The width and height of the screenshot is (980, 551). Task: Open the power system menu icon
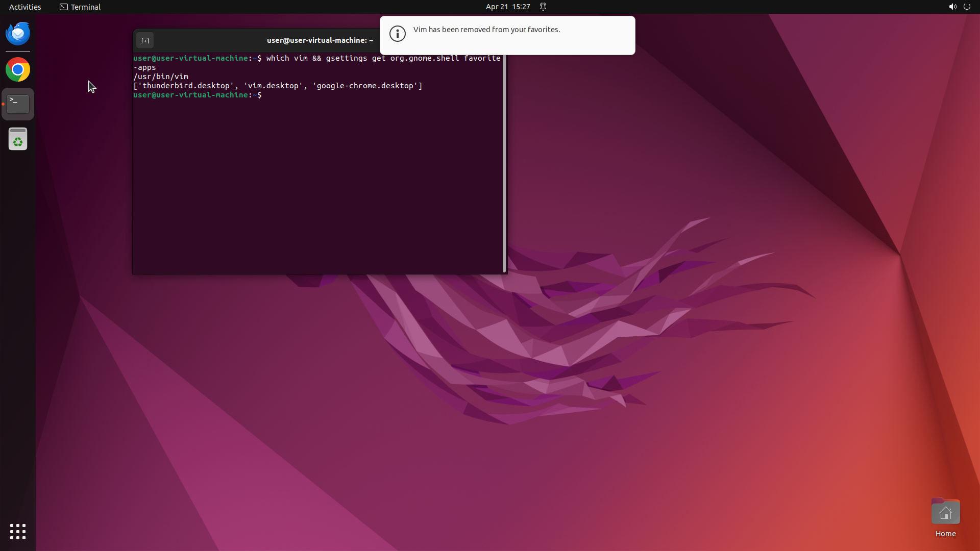click(x=967, y=7)
